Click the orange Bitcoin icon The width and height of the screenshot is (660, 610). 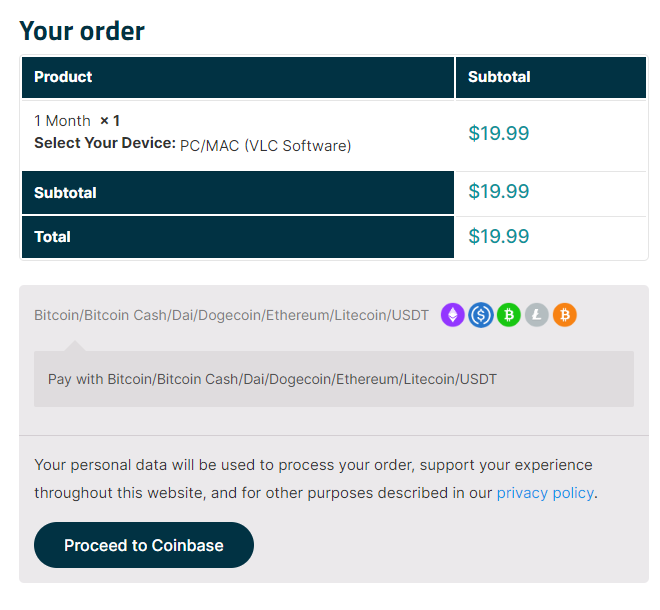(565, 316)
